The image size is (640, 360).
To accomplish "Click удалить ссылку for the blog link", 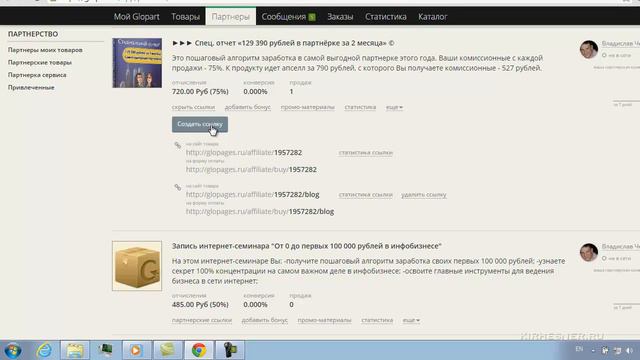I will coord(424,195).
